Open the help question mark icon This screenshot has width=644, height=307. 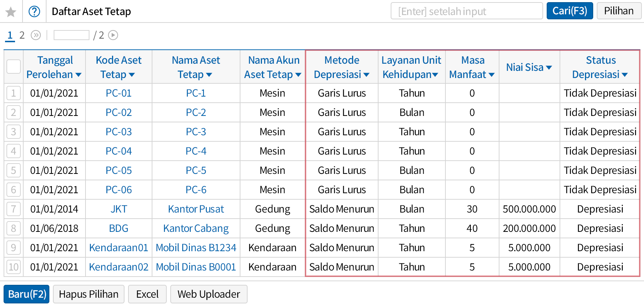pyautogui.click(x=34, y=12)
